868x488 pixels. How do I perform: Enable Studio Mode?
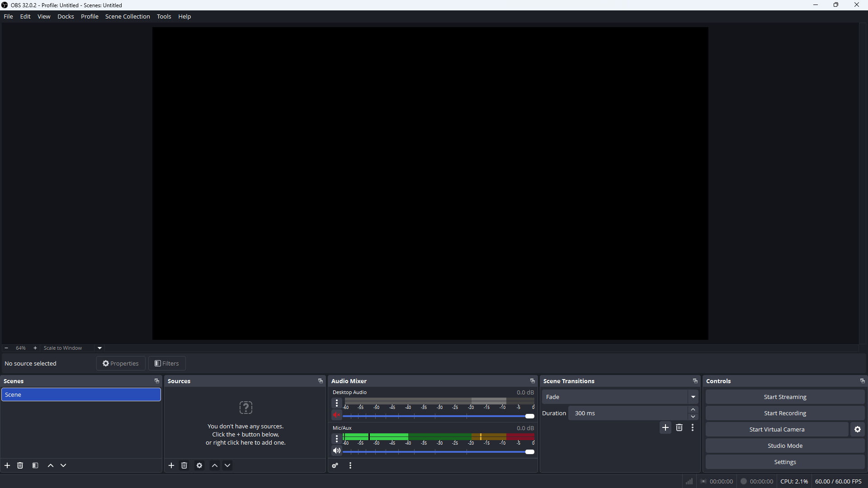(785, 446)
